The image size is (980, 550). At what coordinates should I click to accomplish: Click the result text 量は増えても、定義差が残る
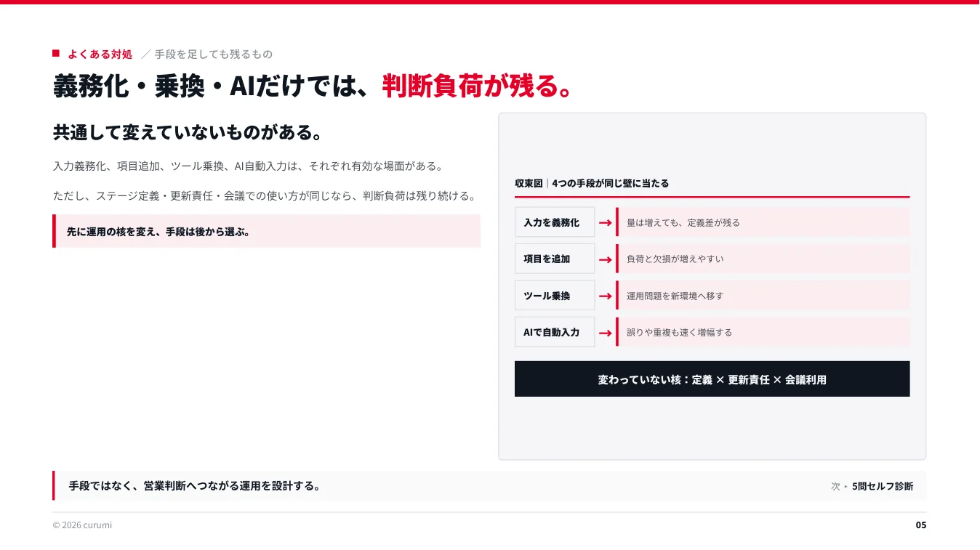tap(683, 222)
